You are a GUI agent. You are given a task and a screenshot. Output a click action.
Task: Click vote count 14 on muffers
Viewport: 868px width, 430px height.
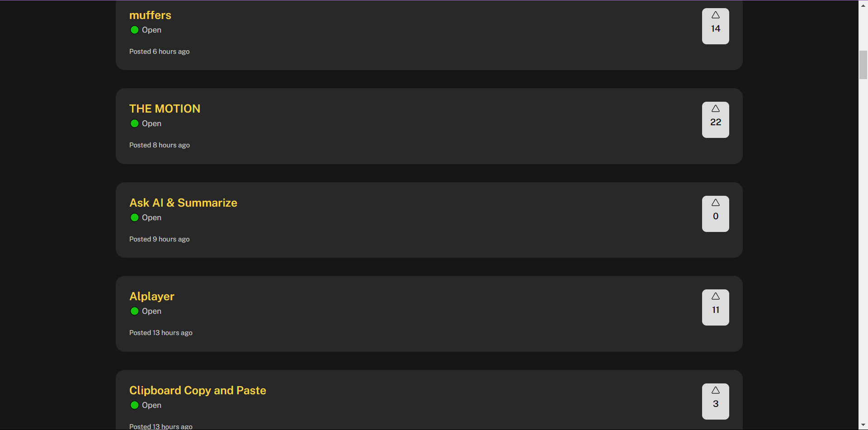[715, 29]
